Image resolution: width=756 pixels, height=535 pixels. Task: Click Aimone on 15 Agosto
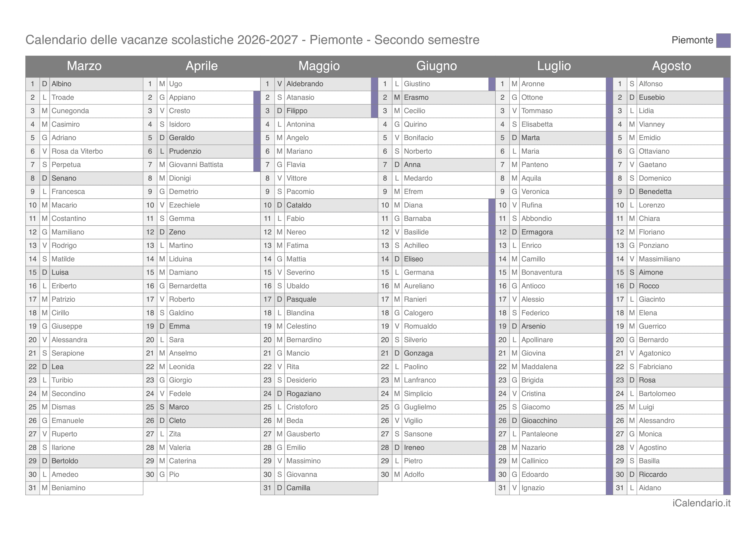coord(651,272)
